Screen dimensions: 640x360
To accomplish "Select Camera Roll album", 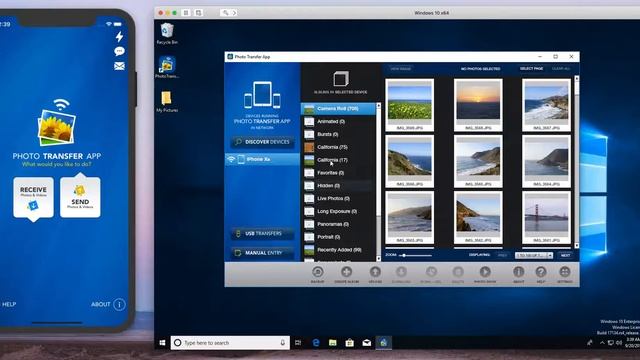I will (338, 109).
